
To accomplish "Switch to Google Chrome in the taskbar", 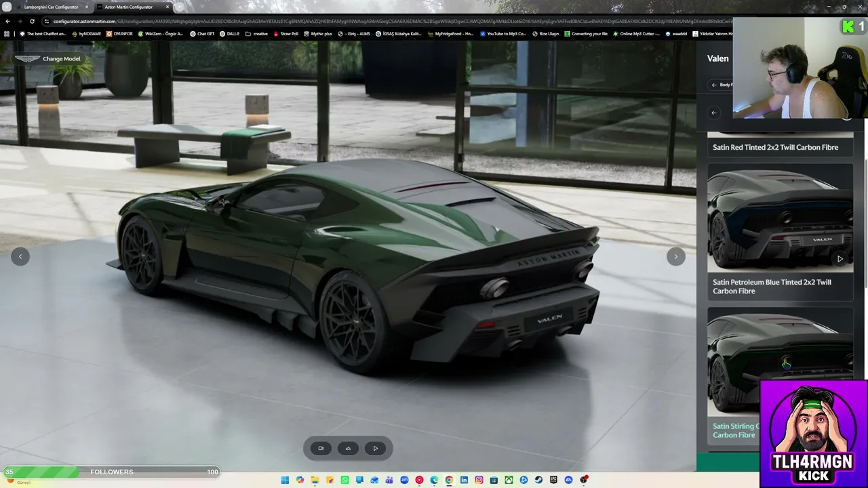I will coord(449,480).
